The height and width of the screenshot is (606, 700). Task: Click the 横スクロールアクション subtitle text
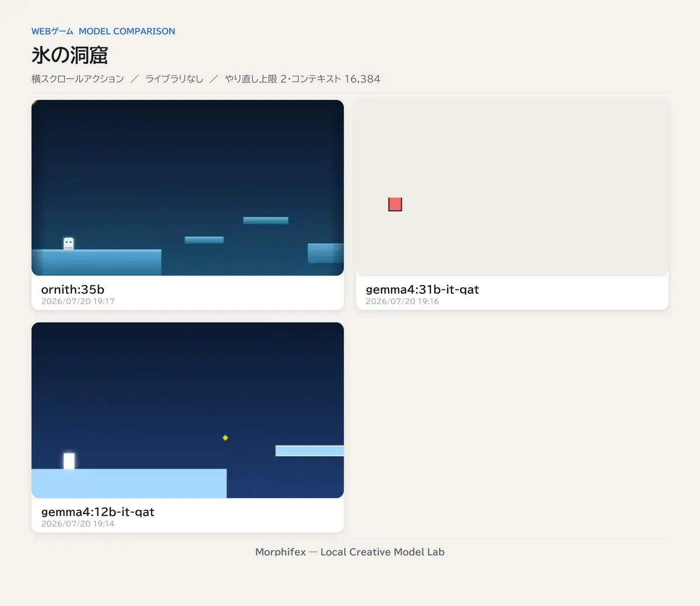pyautogui.click(x=78, y=79)
